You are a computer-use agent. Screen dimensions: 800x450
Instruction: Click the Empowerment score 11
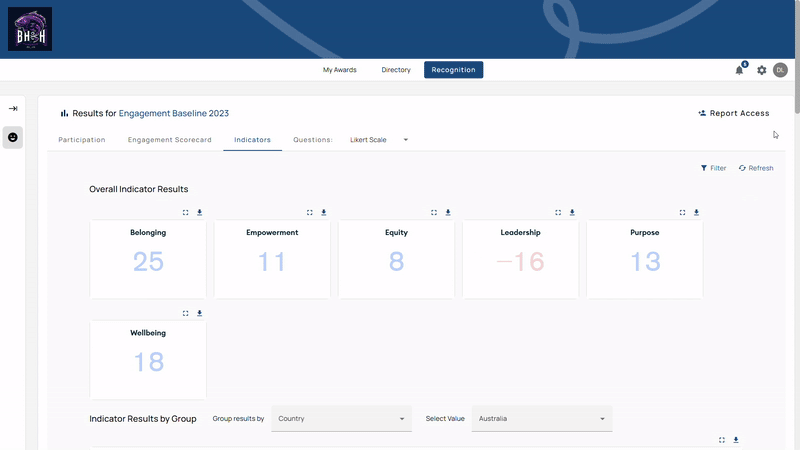tap(272, 262)
